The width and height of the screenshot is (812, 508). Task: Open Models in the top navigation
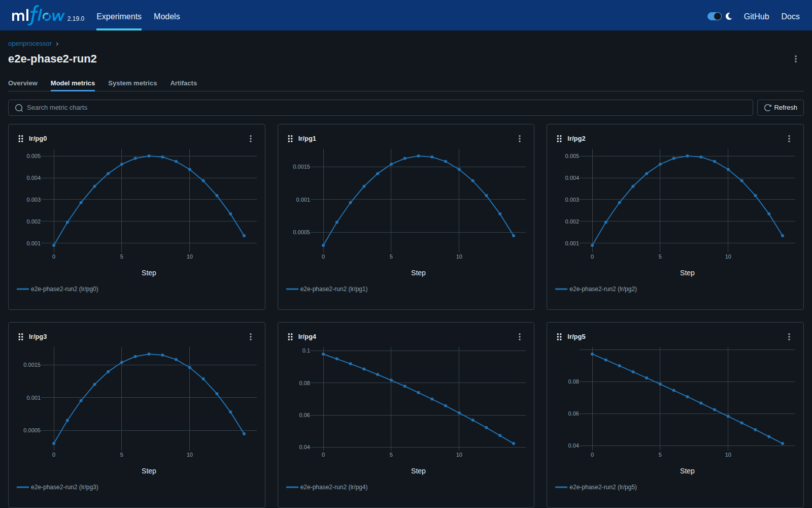point(167,16)
